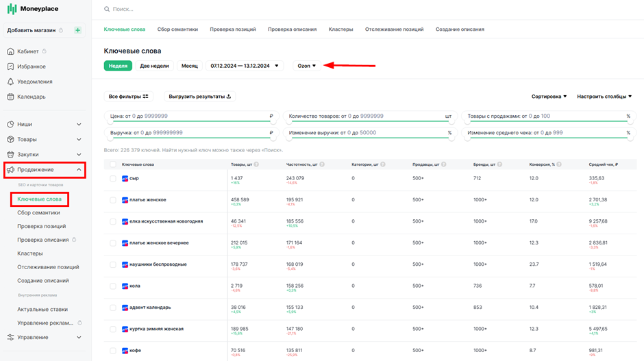644x361 pixels.
Task: Click the Выручка range slider track
Action: pyautogui.click(x=192, y=138)
